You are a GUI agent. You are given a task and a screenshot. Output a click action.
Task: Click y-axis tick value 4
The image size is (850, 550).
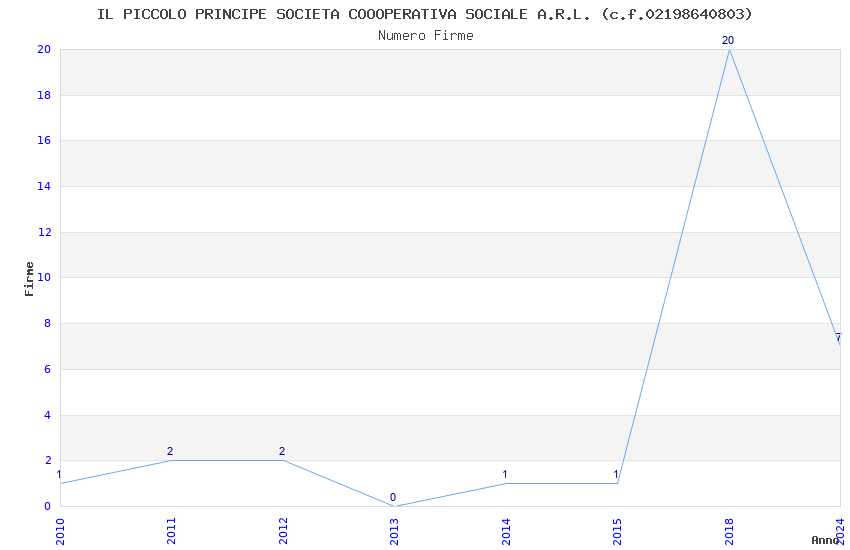click(x=48, y=415)
